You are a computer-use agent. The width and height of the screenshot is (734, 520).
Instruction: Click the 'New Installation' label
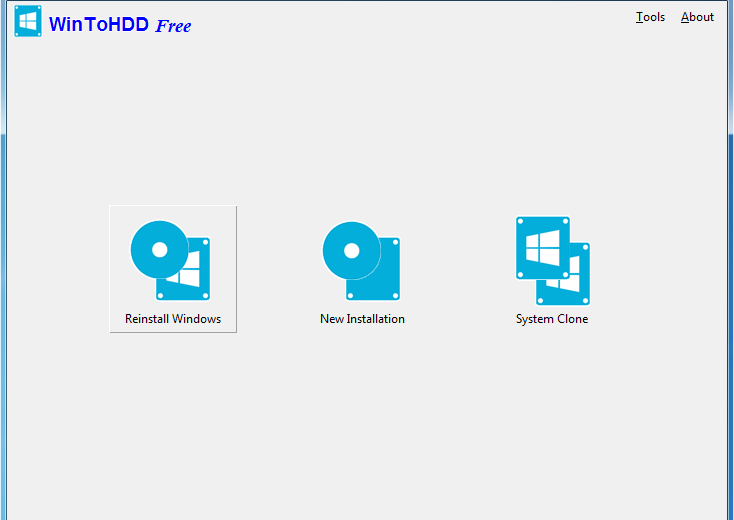click(362, 319)
